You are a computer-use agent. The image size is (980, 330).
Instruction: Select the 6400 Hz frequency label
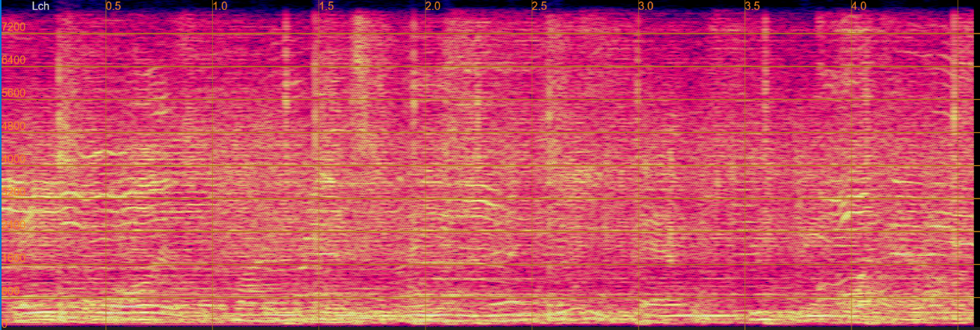[x=14, y=60]
